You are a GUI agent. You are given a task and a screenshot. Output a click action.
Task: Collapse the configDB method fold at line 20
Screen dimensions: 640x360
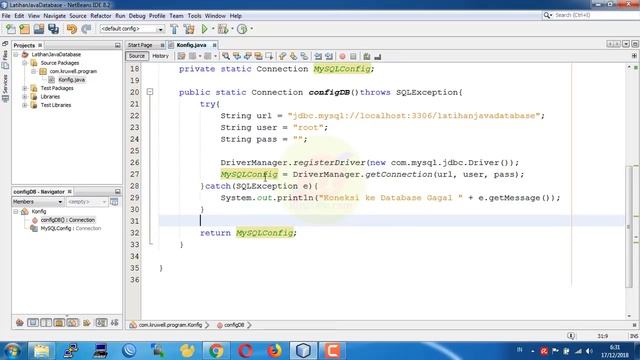point(150,92)
